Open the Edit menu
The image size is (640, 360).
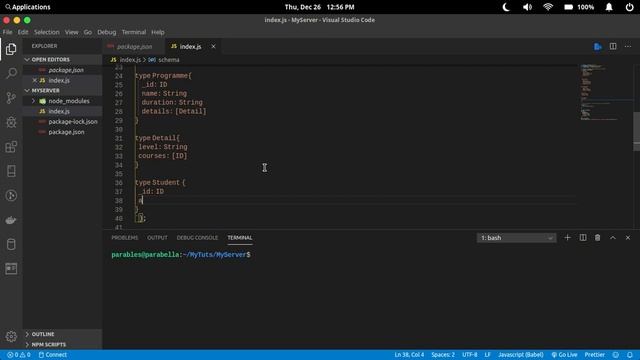(23, 32)
